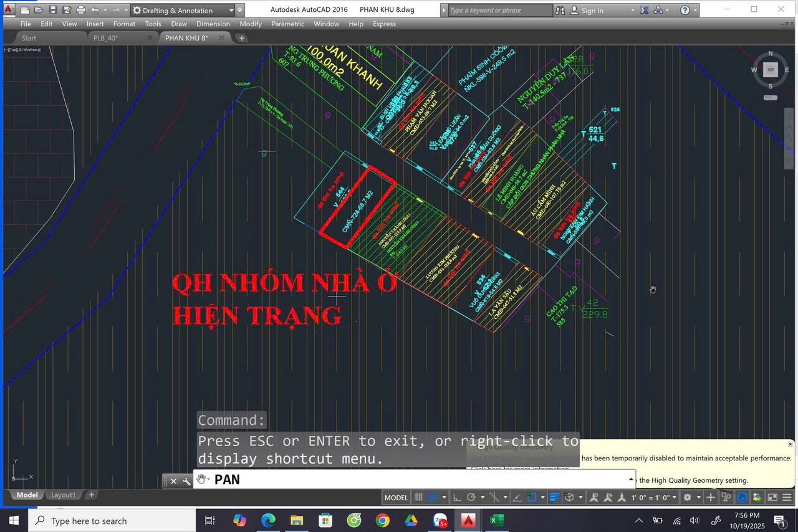
Task: Close the High Quality Geometry notification bubble
Action: tap(791, 444)
